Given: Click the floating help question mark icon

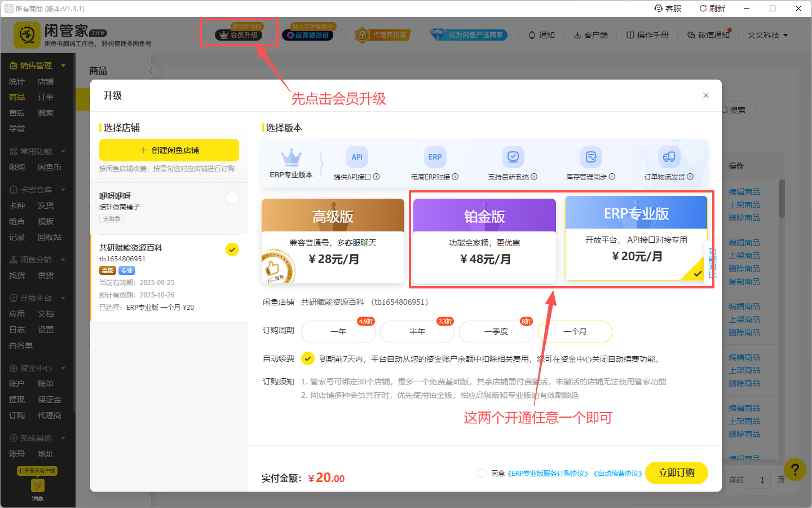Looking at the screenshot, I should pyautogui.click(x=795, y=470).
